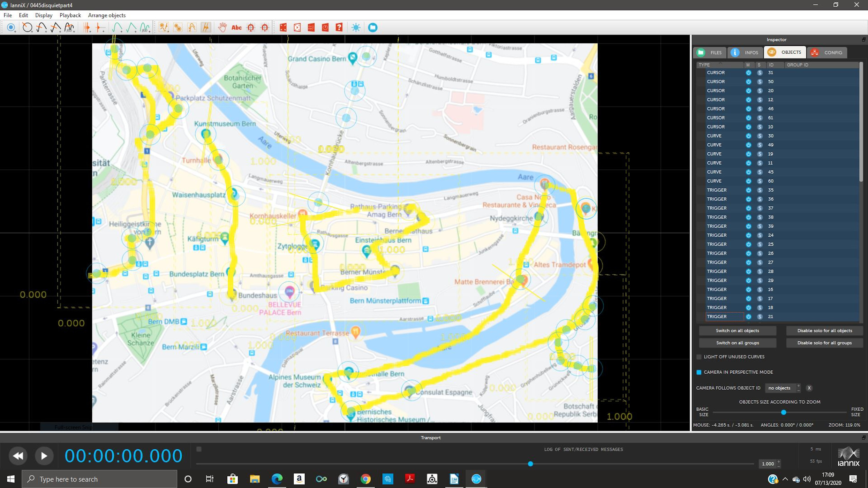Click Switch on all objects button
The width and height of the screenshot is (868, 488).
737,330
